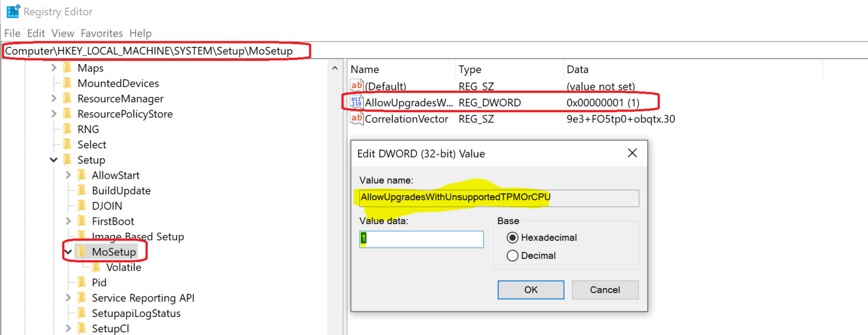Click the ResourceManager folder icon

(67, 98)
